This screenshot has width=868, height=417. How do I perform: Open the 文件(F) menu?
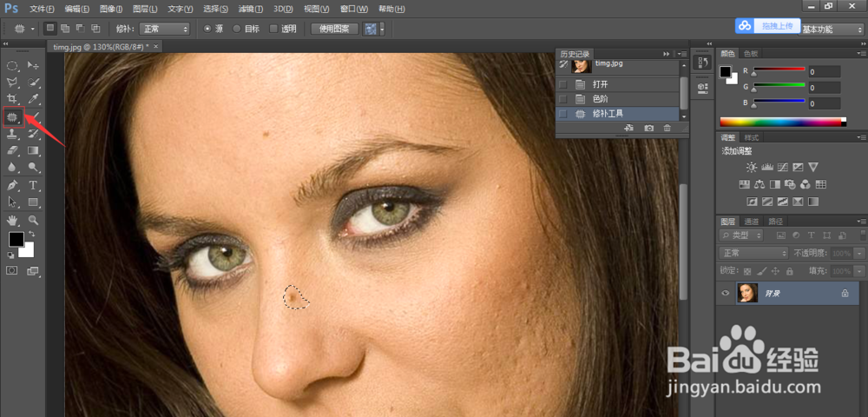pos(42,10)
